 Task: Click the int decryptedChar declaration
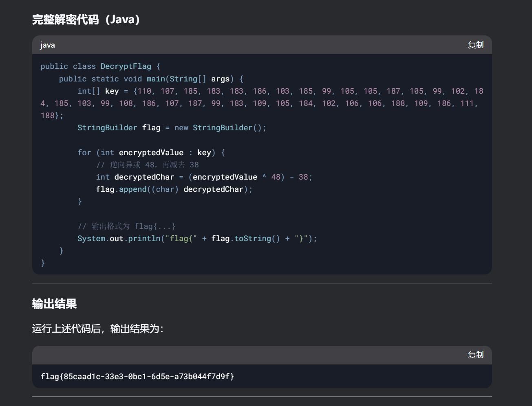click(x=135, y=177)
